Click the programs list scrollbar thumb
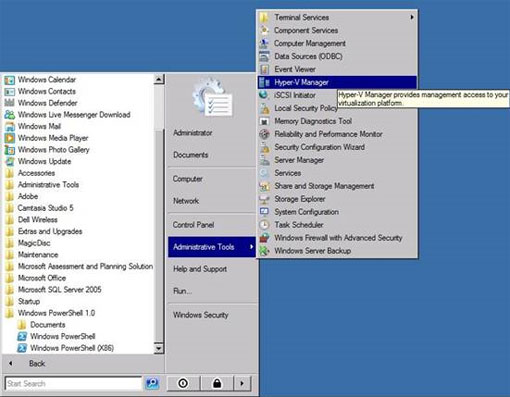 [x=159, y=236]
